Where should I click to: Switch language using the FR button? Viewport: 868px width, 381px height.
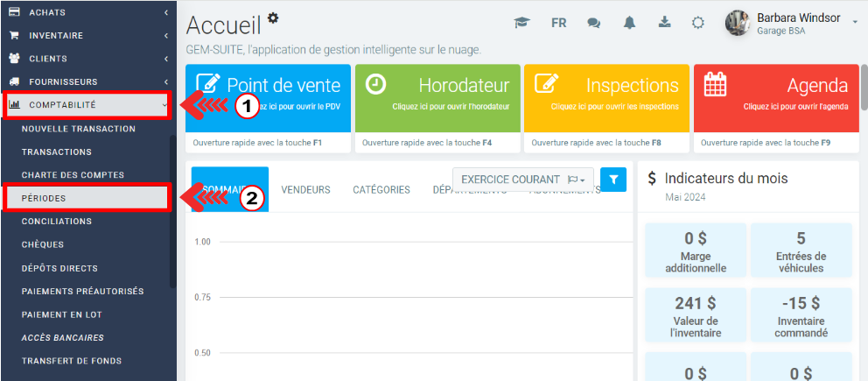point(558,24)
